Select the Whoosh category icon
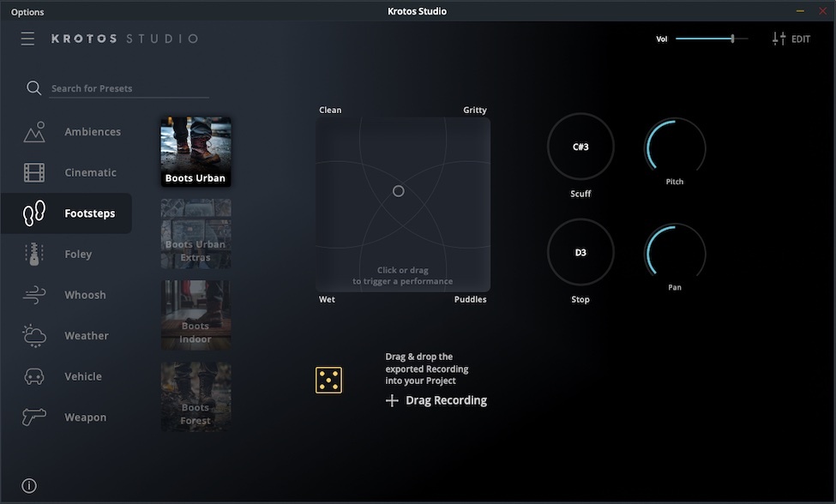836x504 pixels. point(33,294)
